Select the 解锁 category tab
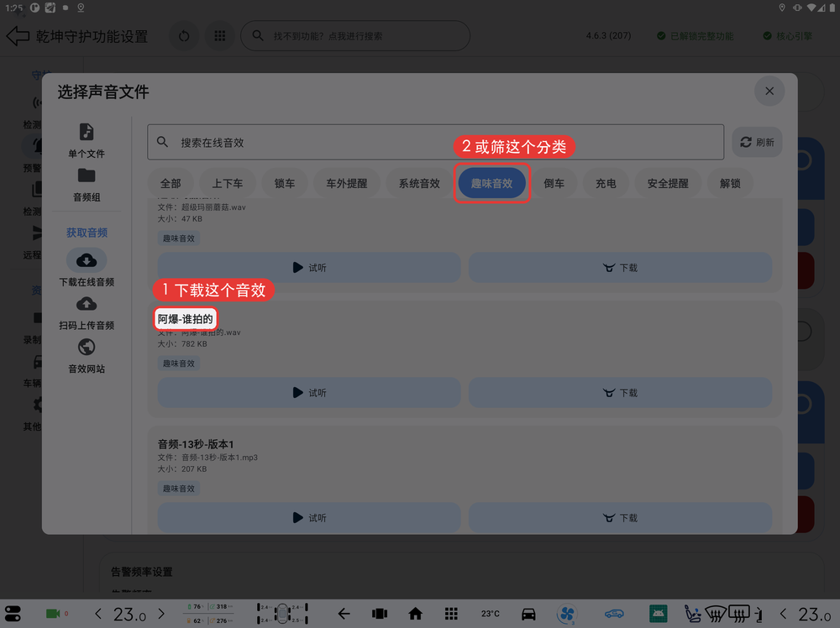 click(x=730, y=184)
